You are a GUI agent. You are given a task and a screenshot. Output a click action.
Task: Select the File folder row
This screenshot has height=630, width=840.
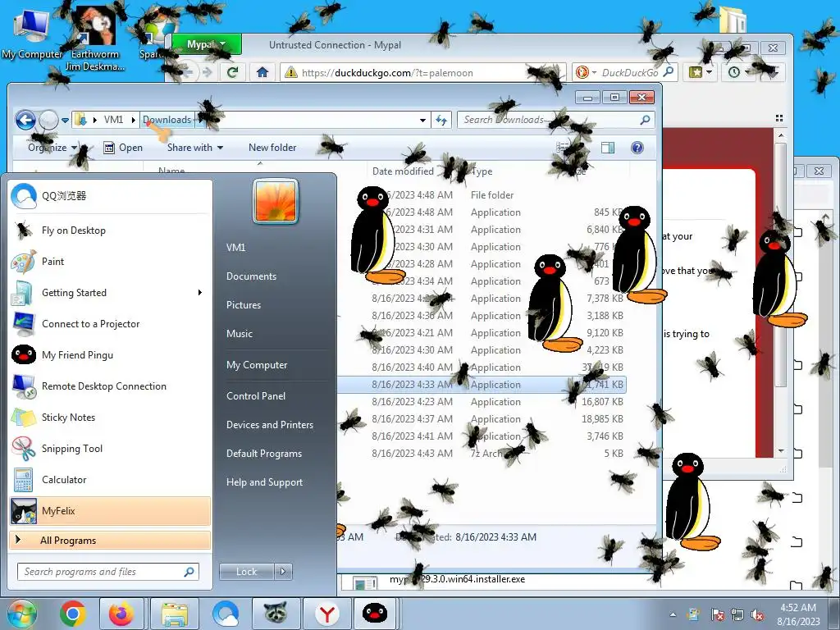point(481,195)
